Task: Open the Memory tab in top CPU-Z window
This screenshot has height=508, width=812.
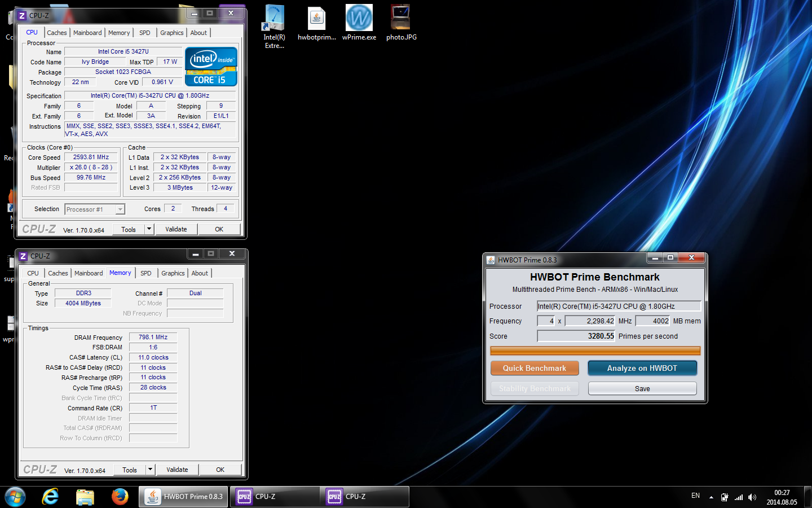Action: click(x=119, y=33)
